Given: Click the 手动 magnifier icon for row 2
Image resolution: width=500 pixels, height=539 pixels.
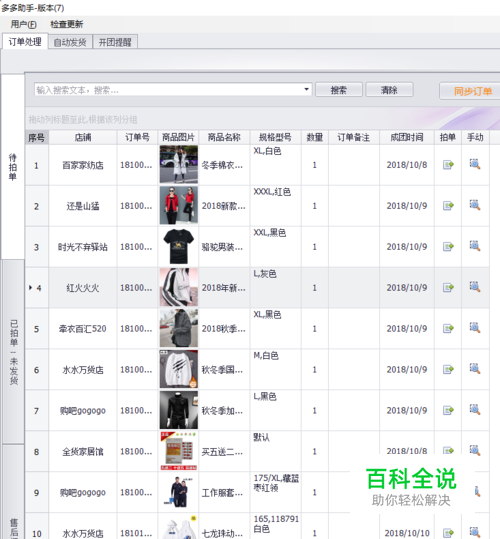Looking at the screenshot, I should 475,205.
